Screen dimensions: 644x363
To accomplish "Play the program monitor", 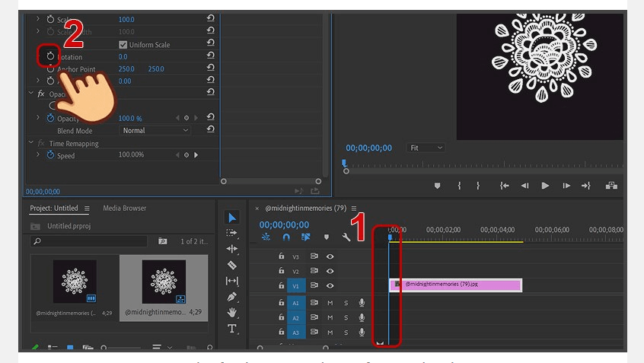I will [x=545, y=186].
